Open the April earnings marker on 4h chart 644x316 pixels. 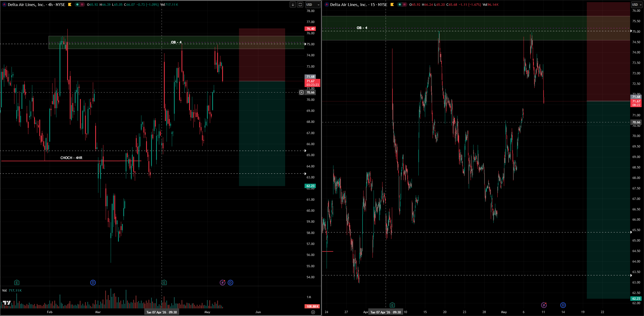pyautogui.click(x=164, y=282)
